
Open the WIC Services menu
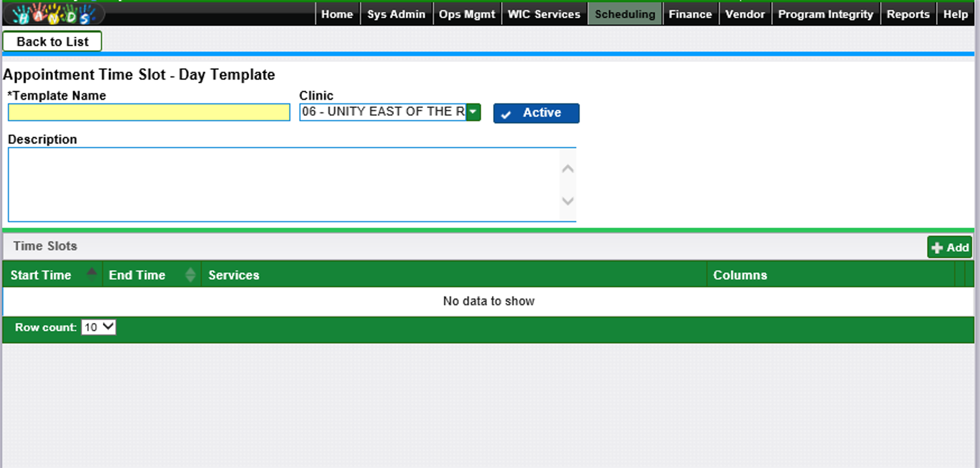point(544,14)
